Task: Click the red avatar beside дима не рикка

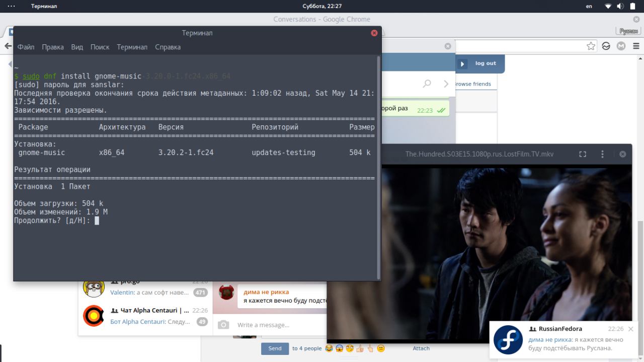Action: (226, 292)
